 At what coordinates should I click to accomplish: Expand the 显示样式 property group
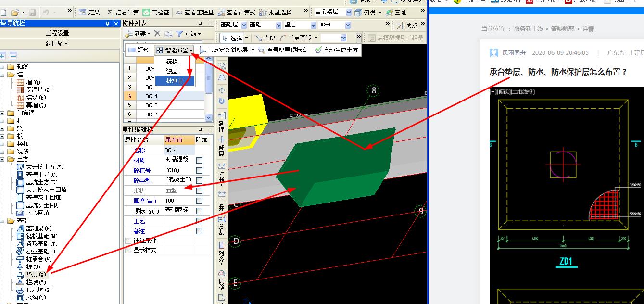pyautogui.click(x=128, y=250)
